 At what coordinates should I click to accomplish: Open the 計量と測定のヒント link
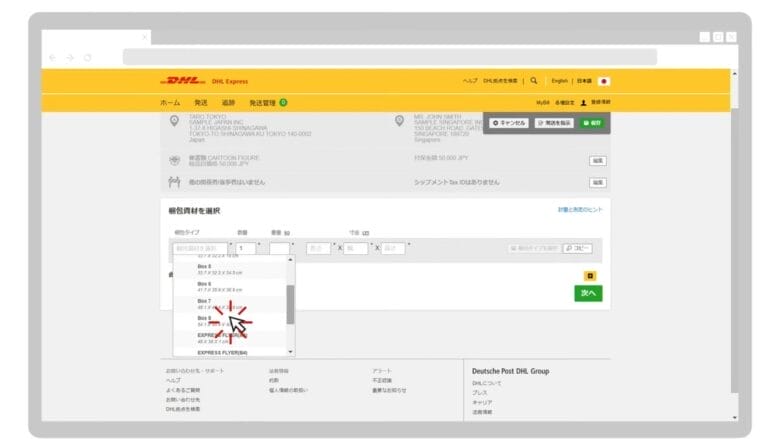click(x=580, y=210)
